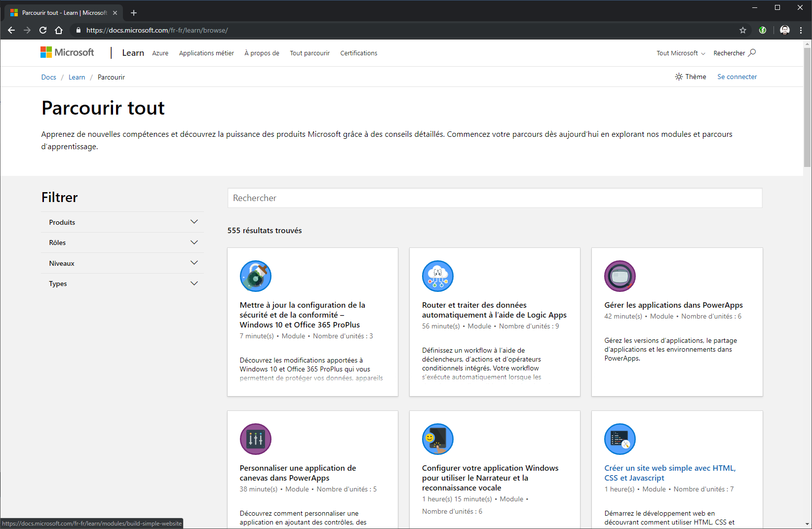Bookmark this page with star icon

coord(742,30)
